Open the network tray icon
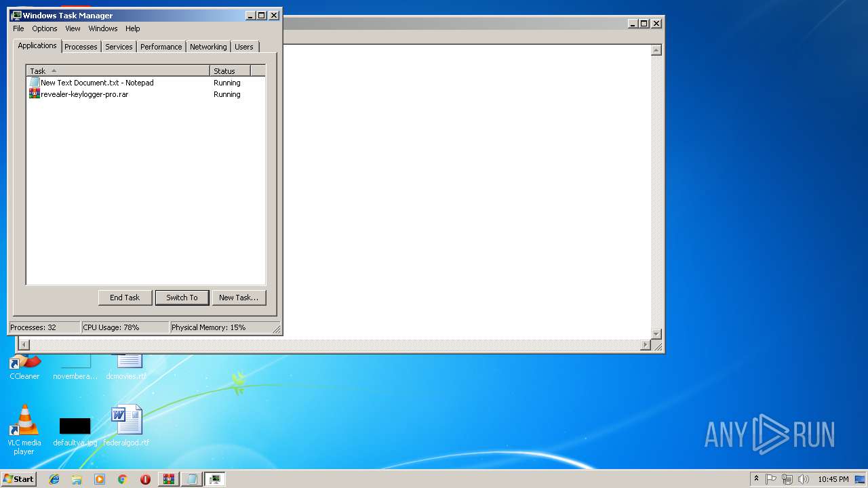The width and height of the screenshot is (868, 488). coord(787,479)
